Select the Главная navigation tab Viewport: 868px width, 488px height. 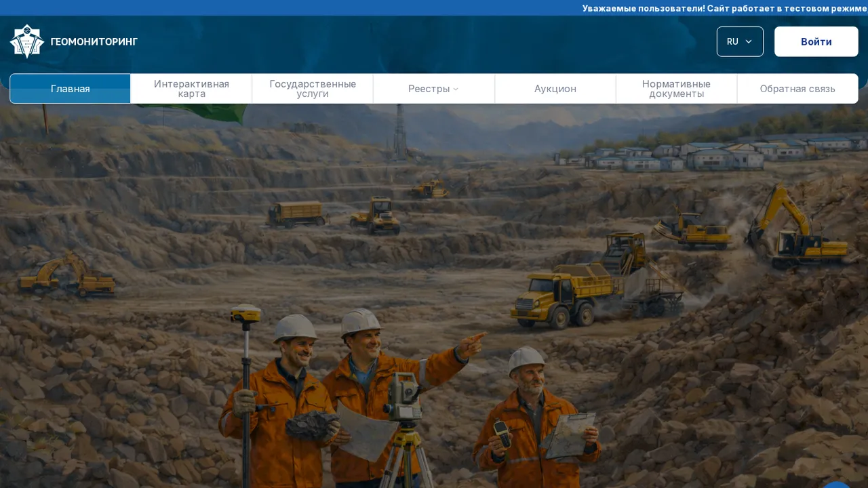tap(70, 89)
